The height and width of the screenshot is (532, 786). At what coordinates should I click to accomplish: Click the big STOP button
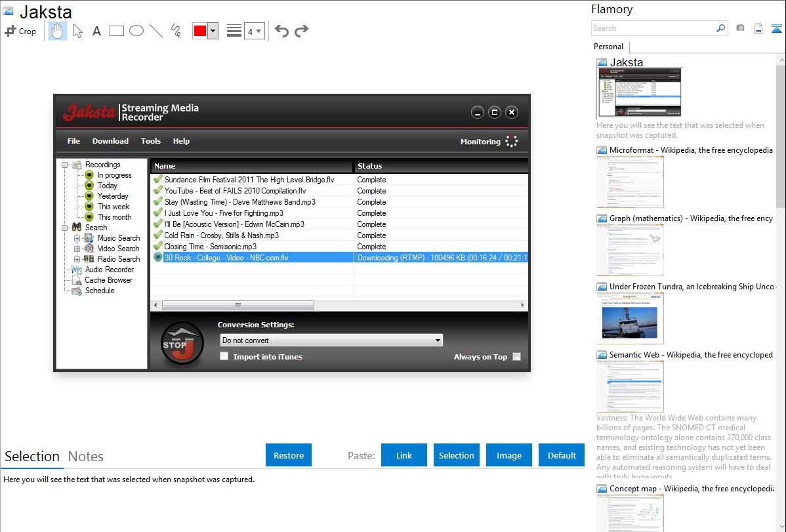click(182, 344)
